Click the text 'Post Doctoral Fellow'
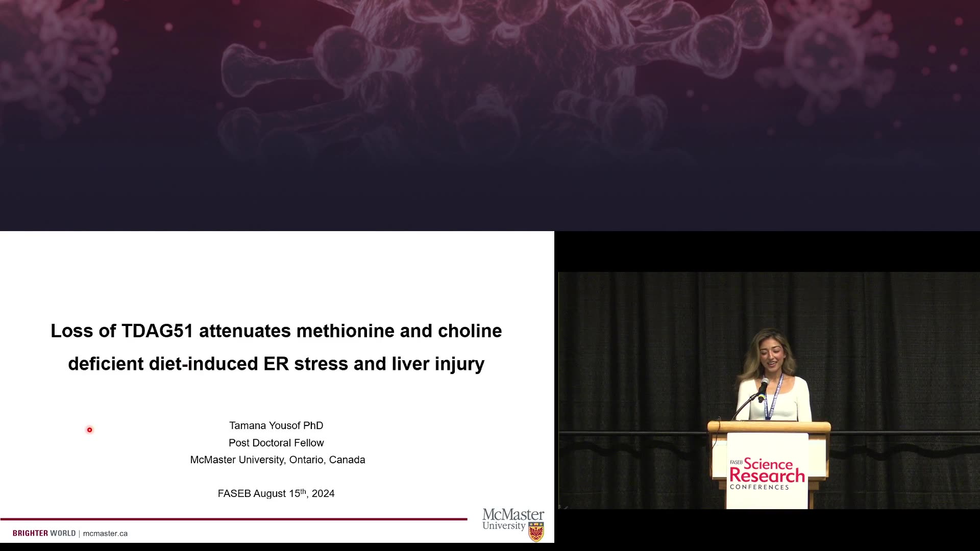This screenshot has height=551, width=980. [x=276, y=443]
